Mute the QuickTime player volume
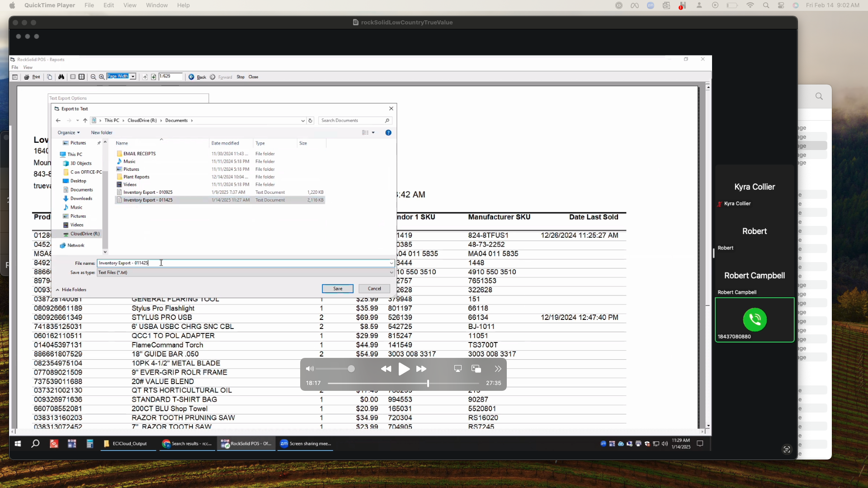This screenshot has height=488, width=868. (310, 369)
